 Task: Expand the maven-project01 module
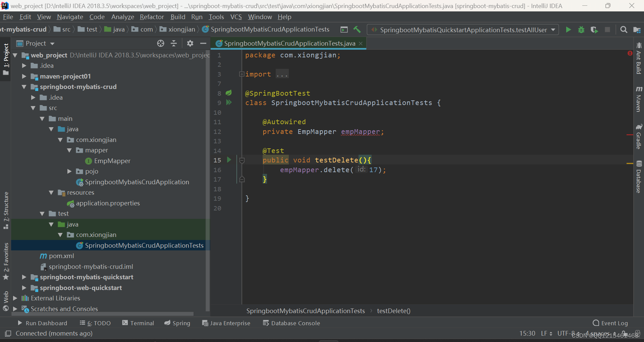(x=24, y=76)
